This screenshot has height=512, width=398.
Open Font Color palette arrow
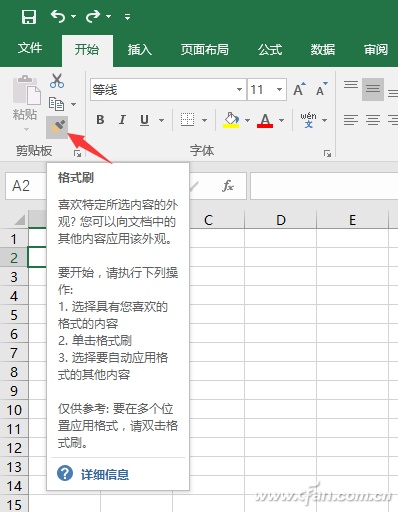pyautogui.click(x=281, y=120)
